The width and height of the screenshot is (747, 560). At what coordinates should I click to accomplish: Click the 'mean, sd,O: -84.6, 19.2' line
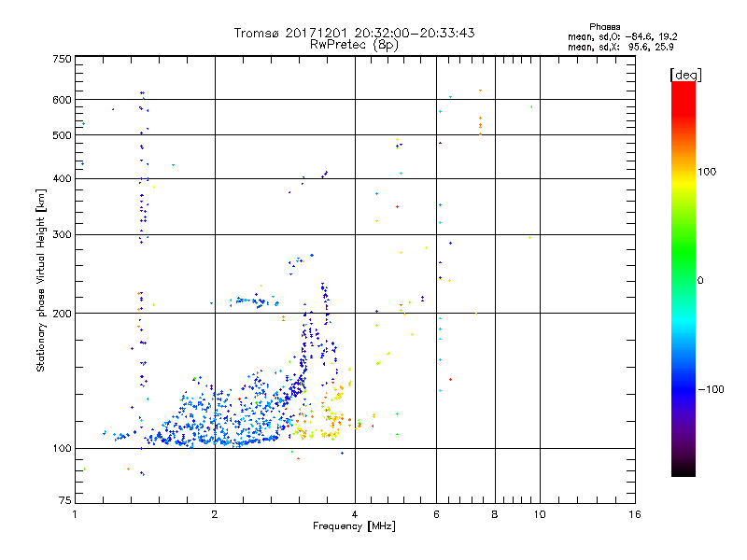(622, 36)
